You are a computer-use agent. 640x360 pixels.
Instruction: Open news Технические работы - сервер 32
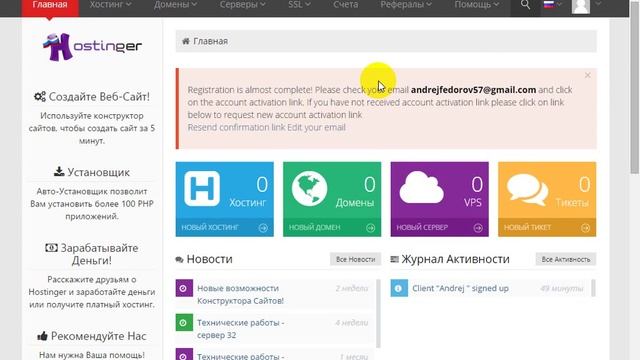click(240, 329)
